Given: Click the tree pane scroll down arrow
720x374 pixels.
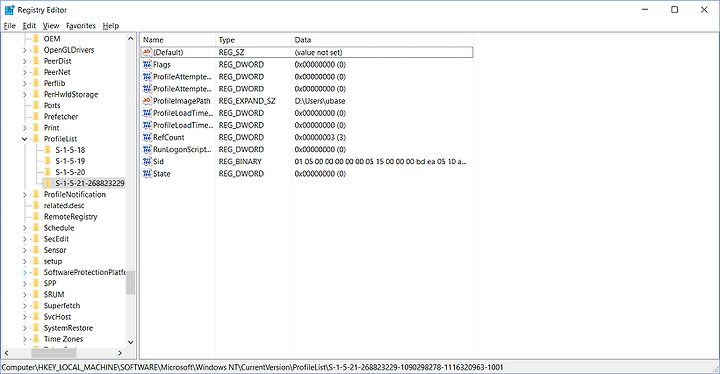Looking at the screenshot, I should [x=130, y=342].
